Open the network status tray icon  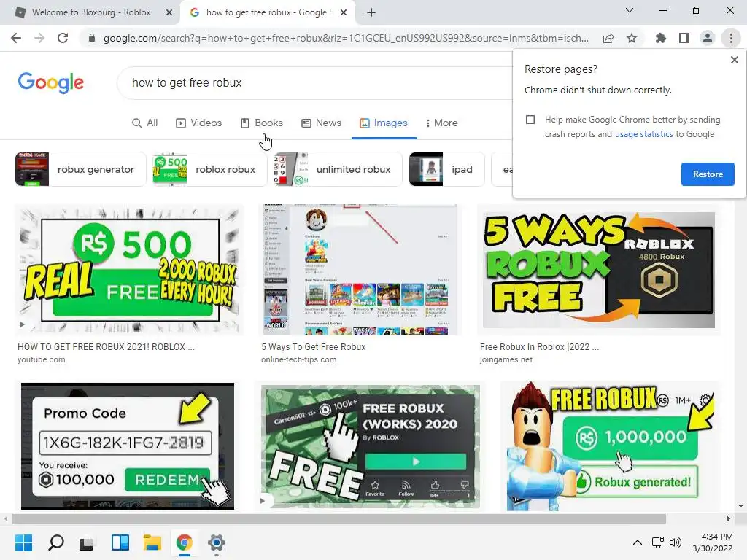point(658,542)
